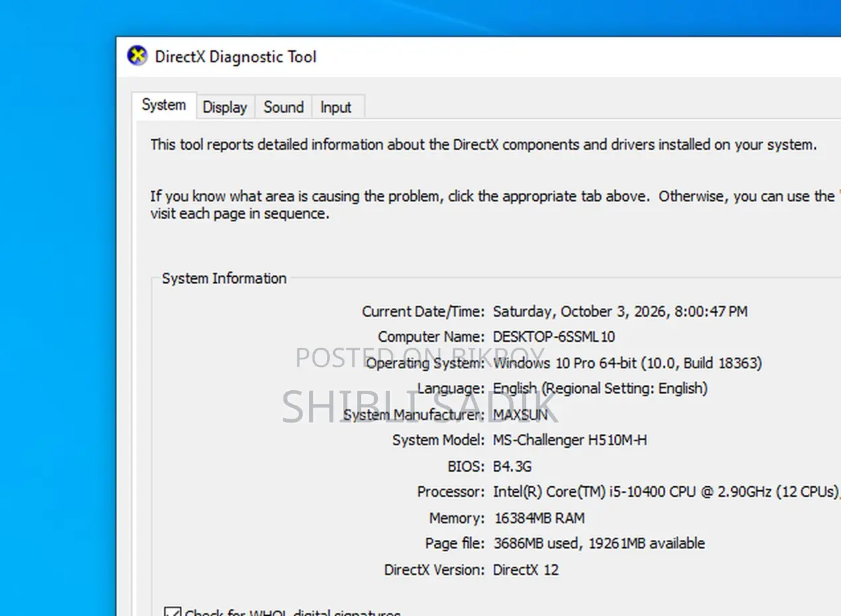
Task: Select the date value Saturday, October 3, 2026
Action: 620,311
